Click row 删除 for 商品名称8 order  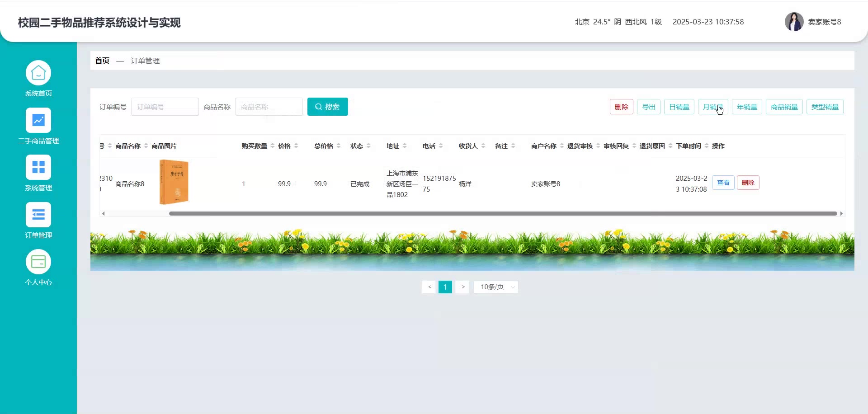748,183
